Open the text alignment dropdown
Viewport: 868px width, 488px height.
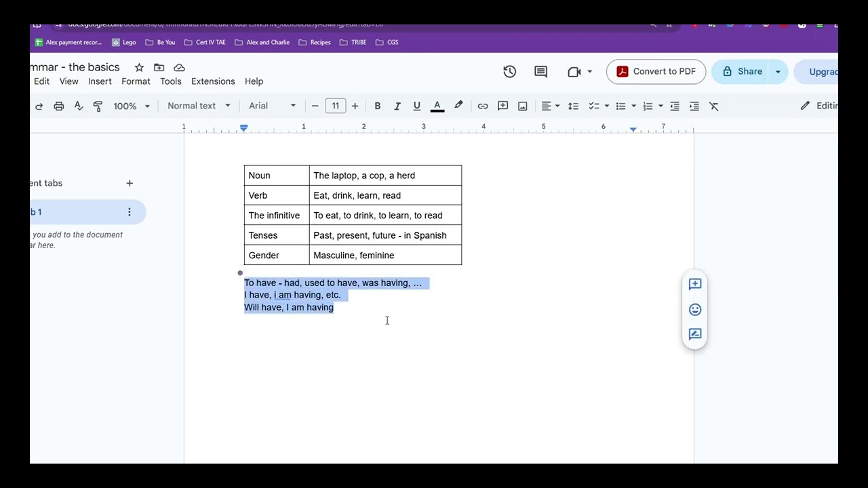pyautogui.click(x=550, y=106)
